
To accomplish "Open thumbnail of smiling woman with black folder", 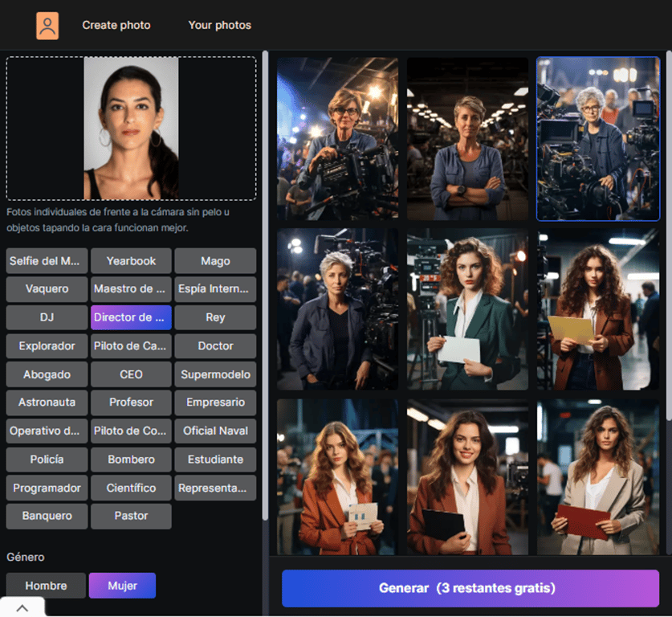I will click(467, 477).
